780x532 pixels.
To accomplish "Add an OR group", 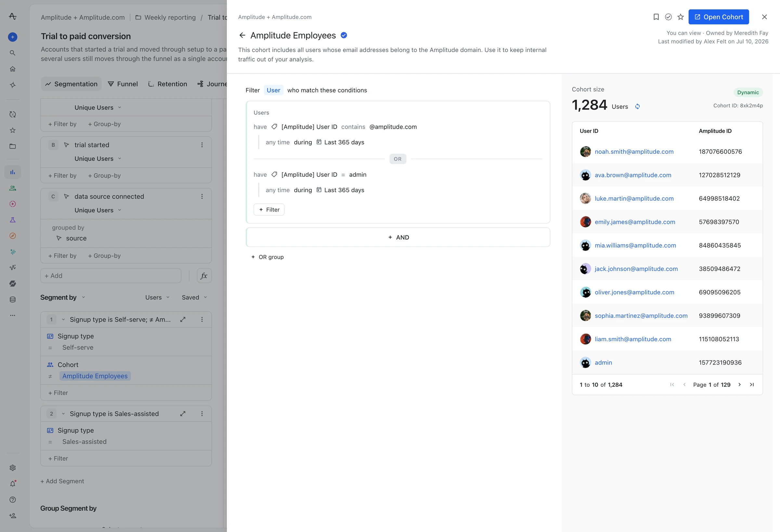I will tap(267, 257).
